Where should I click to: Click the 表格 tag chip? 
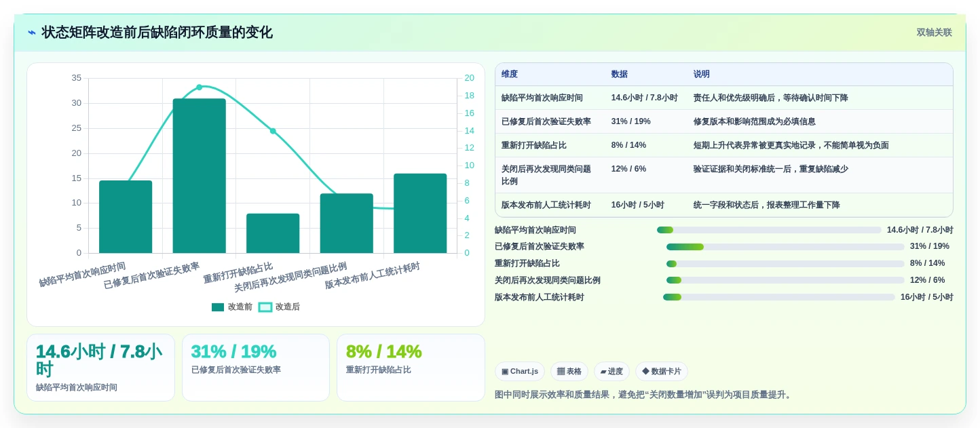point(569,372)
